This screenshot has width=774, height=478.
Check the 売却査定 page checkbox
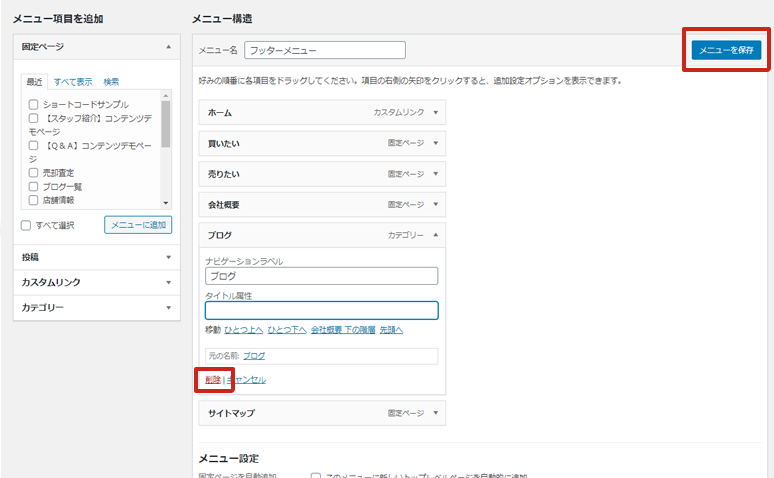click(34, 172)
